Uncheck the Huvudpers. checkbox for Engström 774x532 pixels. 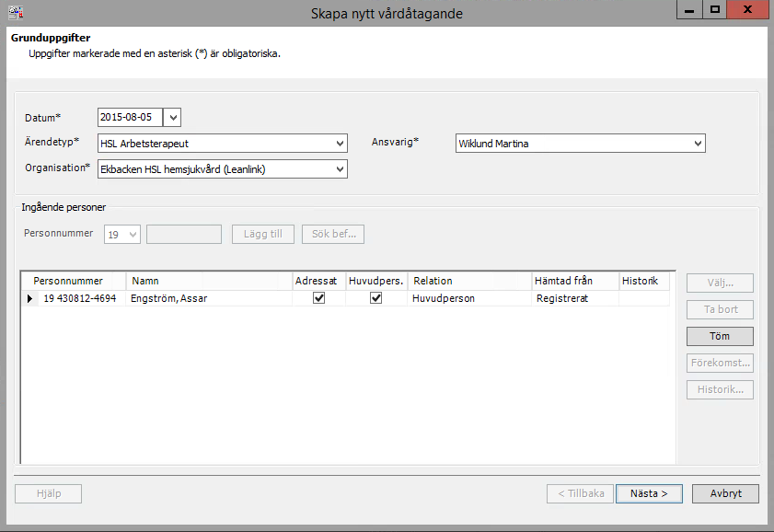pyautogui.click(x=376, y=298)
